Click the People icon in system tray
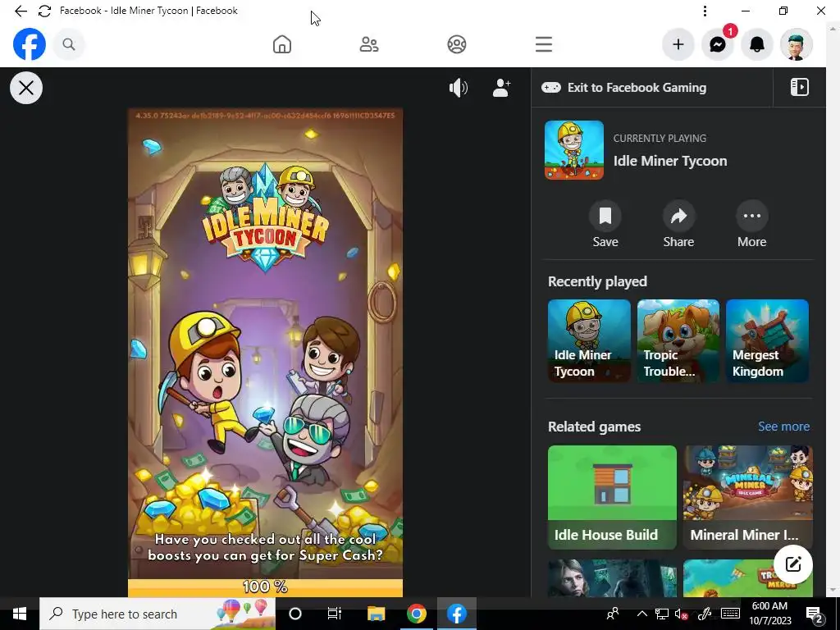The image size is (840, 630). (x=613, y=614)
